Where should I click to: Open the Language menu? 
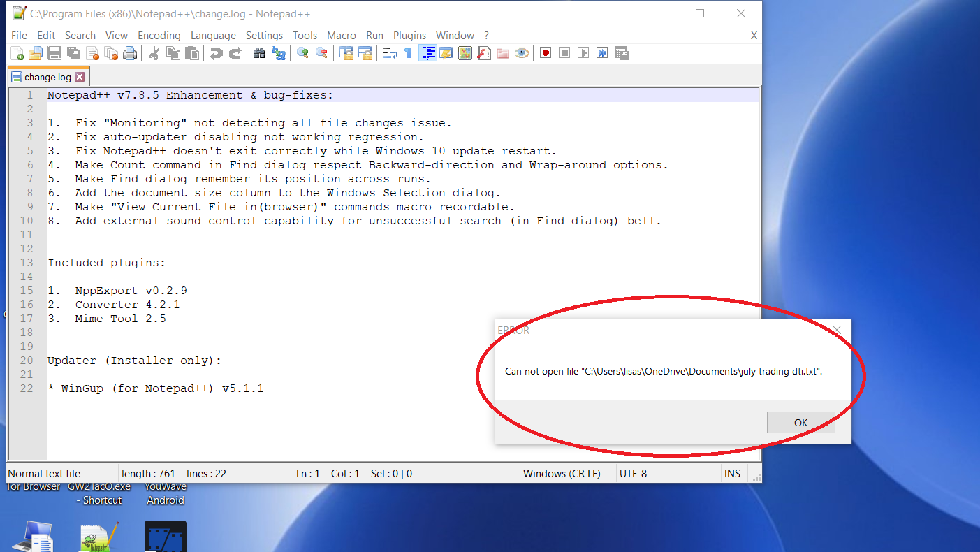tap(213, 36)
